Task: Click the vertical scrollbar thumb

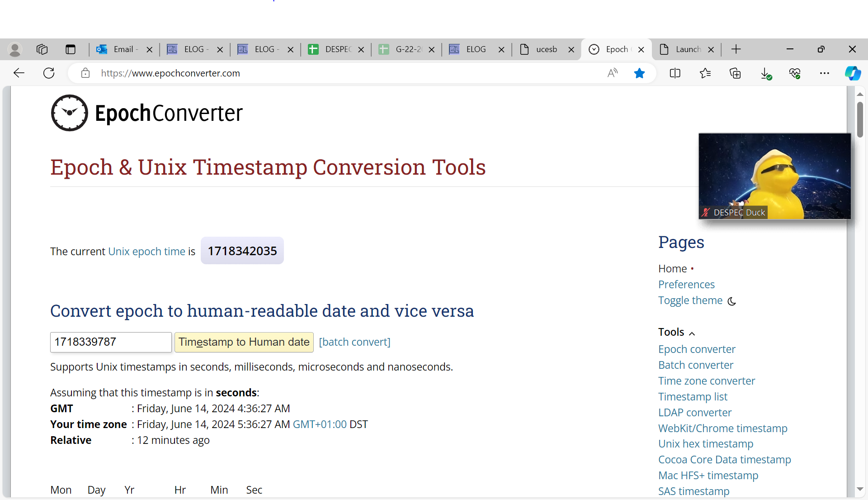Action: (x=860, y=119)
